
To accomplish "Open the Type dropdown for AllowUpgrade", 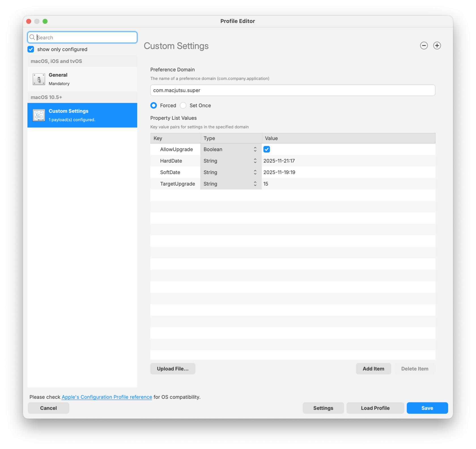I will 231,149.
